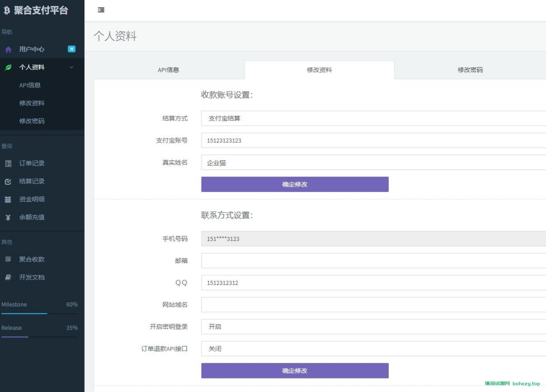Open the 开启密钥登录 dropdown

tap(373, 327)
